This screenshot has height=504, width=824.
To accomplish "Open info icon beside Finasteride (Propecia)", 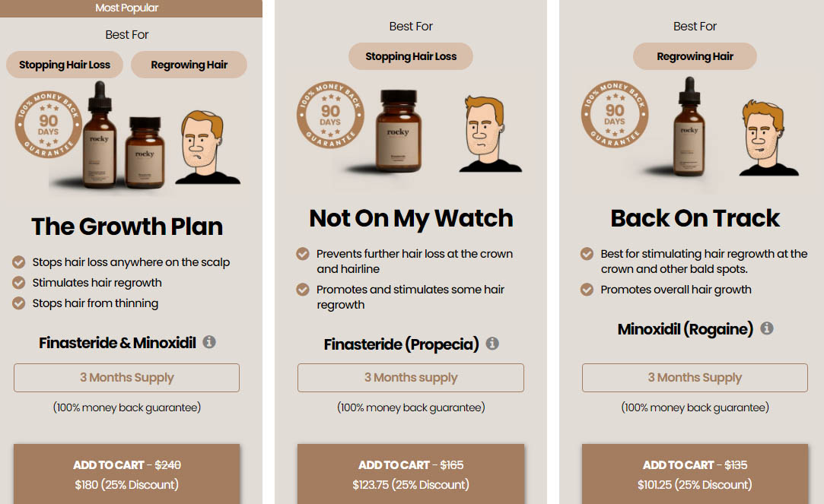I will 492,344.
